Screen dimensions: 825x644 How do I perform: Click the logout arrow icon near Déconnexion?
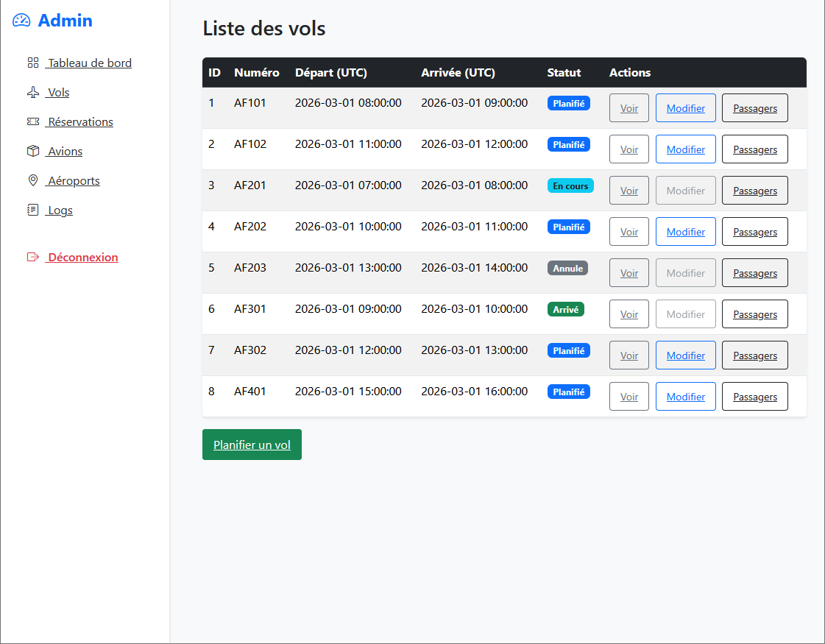(32, 257)
